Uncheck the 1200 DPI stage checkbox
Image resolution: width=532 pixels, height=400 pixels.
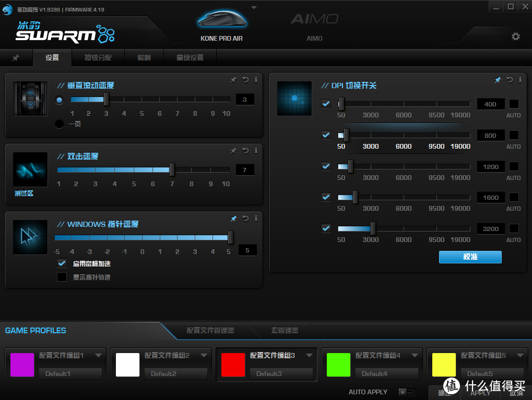326,166
